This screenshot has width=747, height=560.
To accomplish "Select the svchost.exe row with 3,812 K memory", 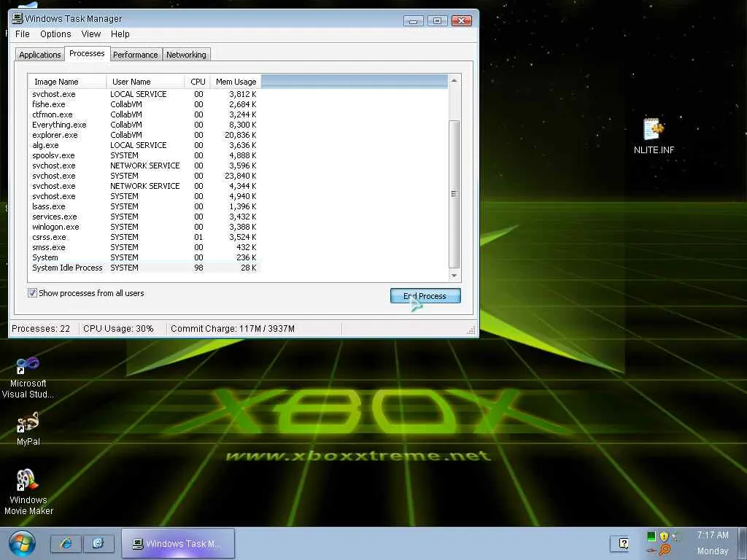I will [x=145, y=94].
